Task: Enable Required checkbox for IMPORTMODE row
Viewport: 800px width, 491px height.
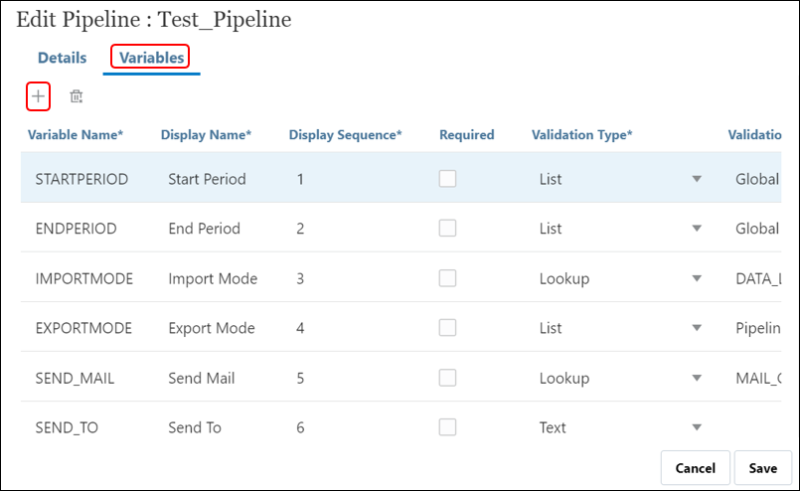Action: click(448, 278)
